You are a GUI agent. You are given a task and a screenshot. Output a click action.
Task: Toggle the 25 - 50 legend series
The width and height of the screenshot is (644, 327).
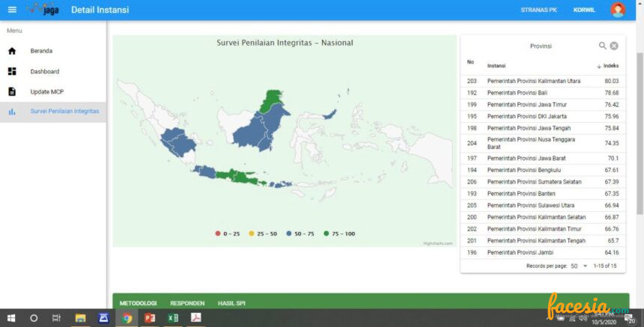262,233
